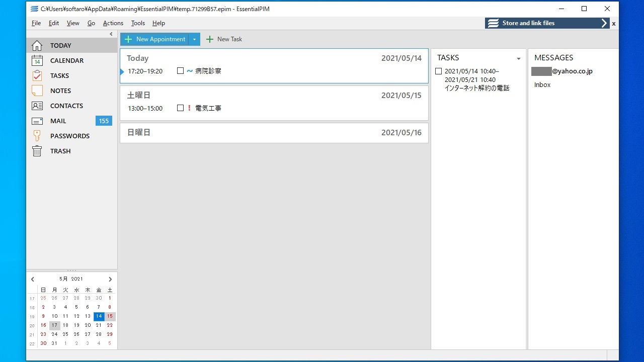Go to the next month in the mini calendar
This screenshot has width=644, height=362.
[x=110, y=279]
